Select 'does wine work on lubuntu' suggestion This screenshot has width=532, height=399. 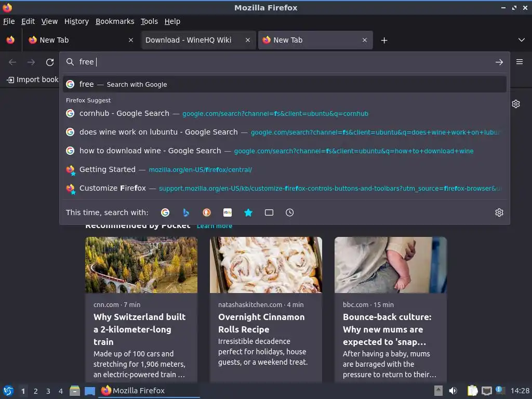point(284,132)
